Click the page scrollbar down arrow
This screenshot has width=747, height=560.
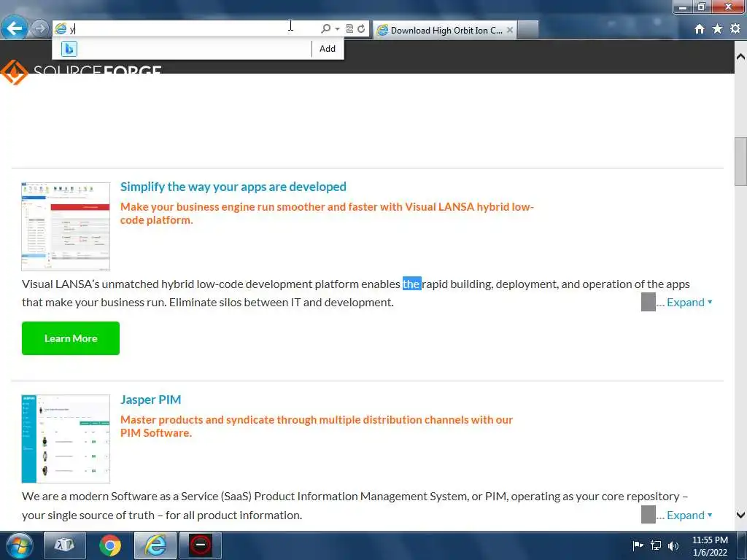point(740,515)
